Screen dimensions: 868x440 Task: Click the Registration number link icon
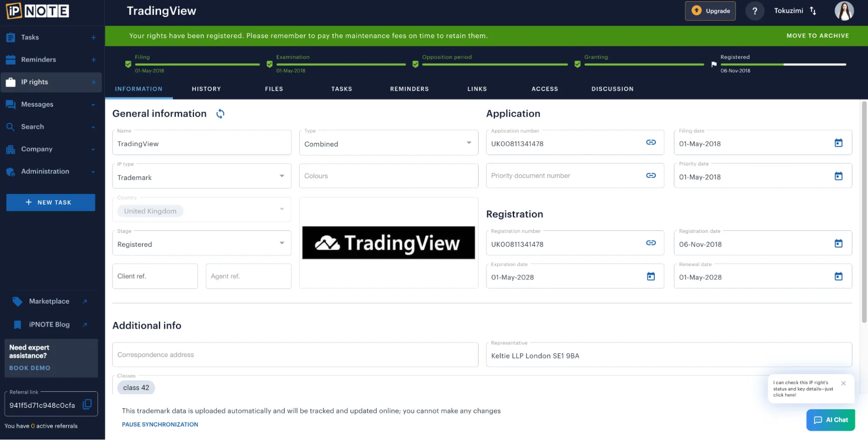(650, 243)
